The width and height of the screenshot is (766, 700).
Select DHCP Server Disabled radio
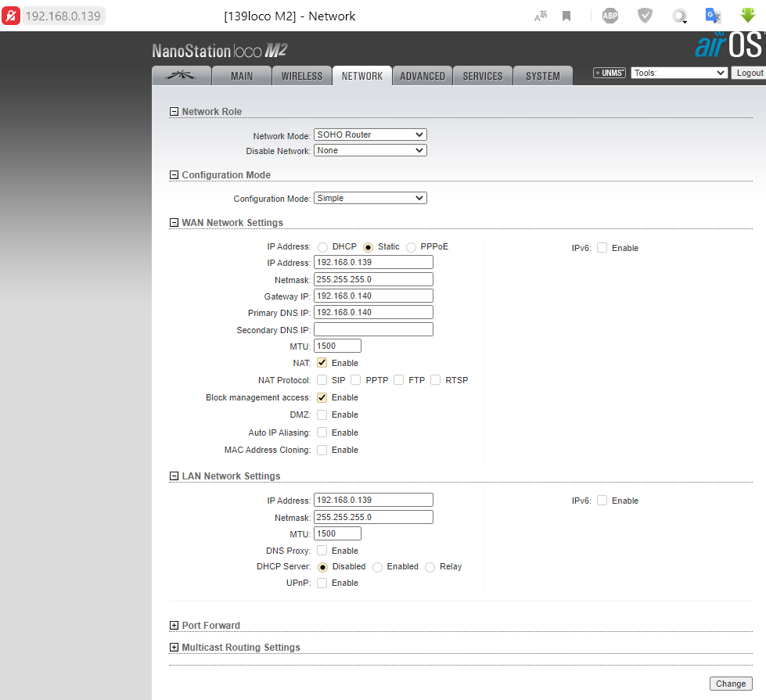click(x=322, y=567)
